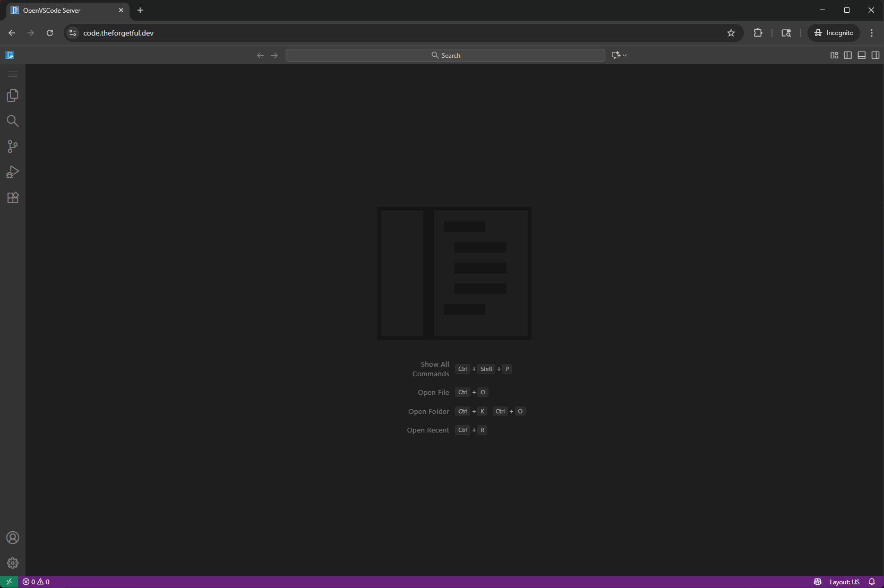Open a folder with Open Folder
Viewport: 884px width, 588px height.
[428, 411]
